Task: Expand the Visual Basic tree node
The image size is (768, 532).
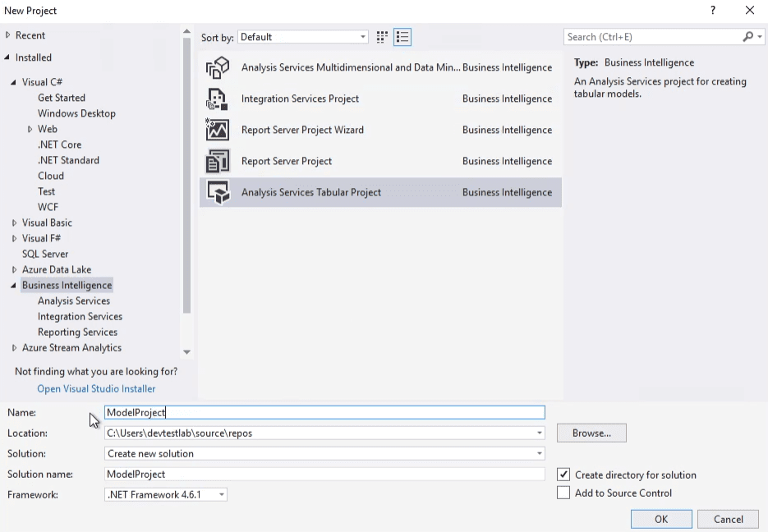Action: (15, 222)
